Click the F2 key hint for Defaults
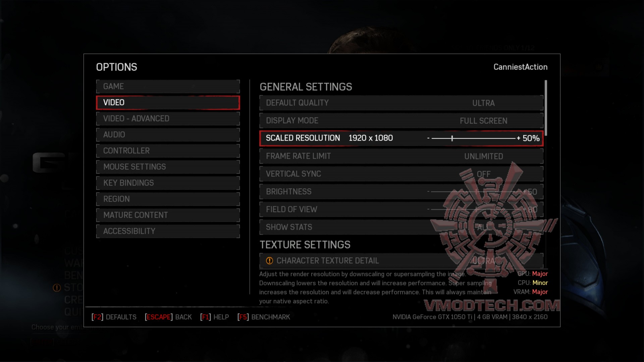This screenshot has width=644, height=362. coord(97,317)
